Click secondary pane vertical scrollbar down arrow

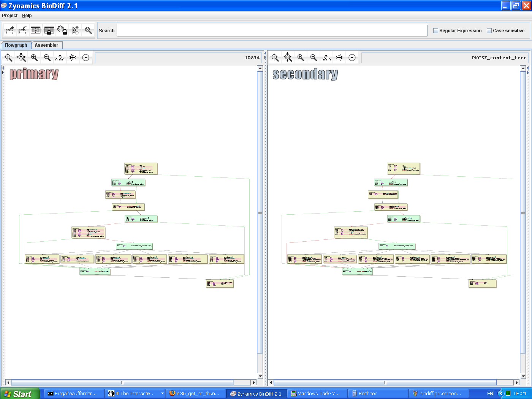coord(523,376)
